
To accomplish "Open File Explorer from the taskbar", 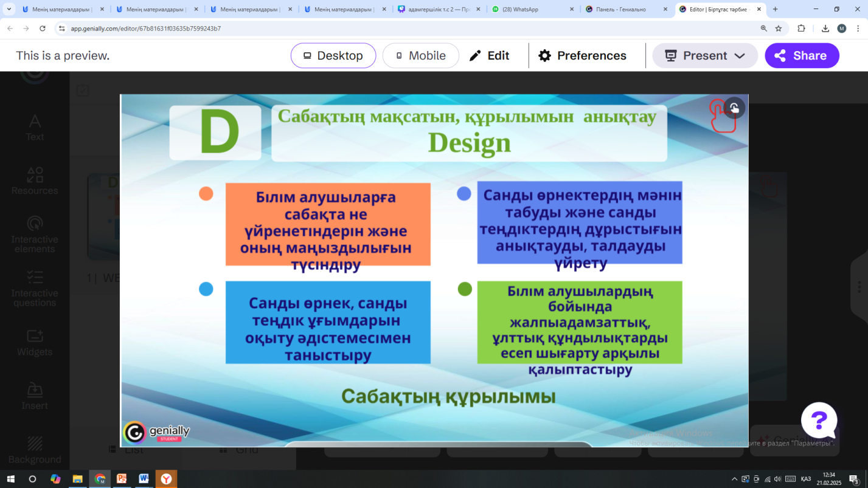I will 78,479.
